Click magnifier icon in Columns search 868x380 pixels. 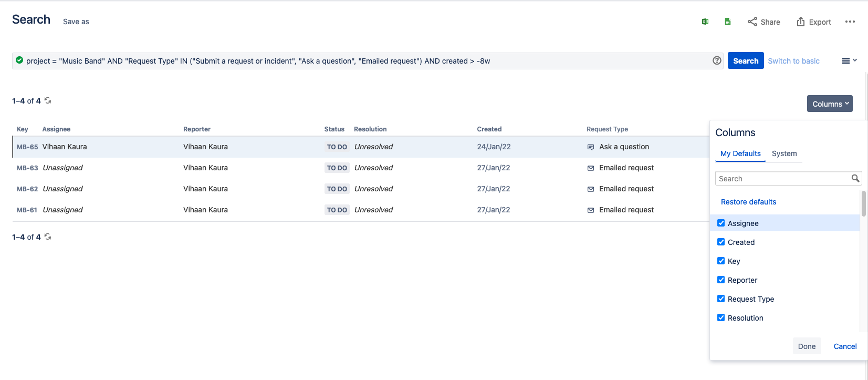[x=855, y=179]
